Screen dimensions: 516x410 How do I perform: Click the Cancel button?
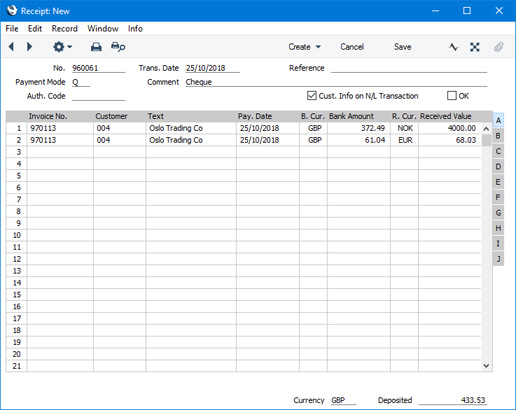tap(352, 47)
